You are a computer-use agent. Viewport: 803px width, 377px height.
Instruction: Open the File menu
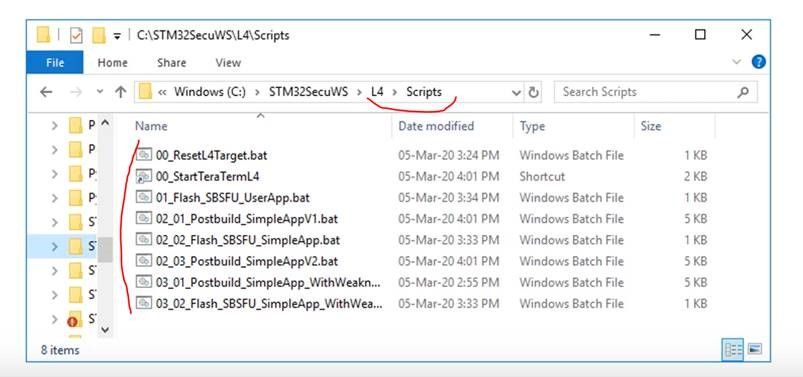point(55,62)
